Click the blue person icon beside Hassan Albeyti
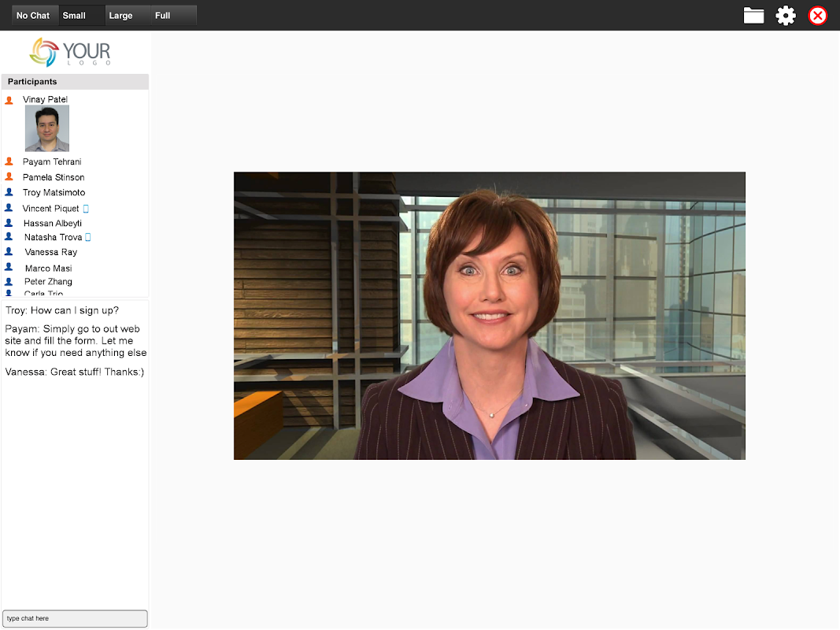This screenshot has width=840, height=630. pos(9,223)
